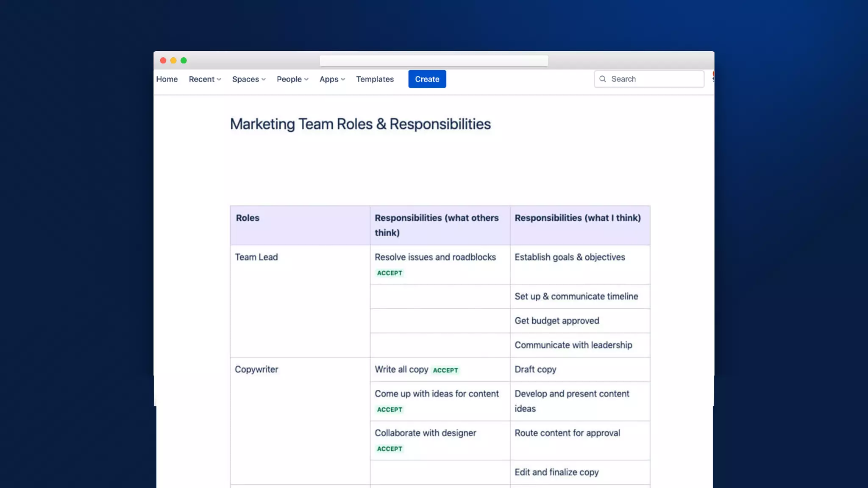The height and width of the screenshot is (488, 868).
Task: Click the browser address bar
Action: [x=434, y=61]
